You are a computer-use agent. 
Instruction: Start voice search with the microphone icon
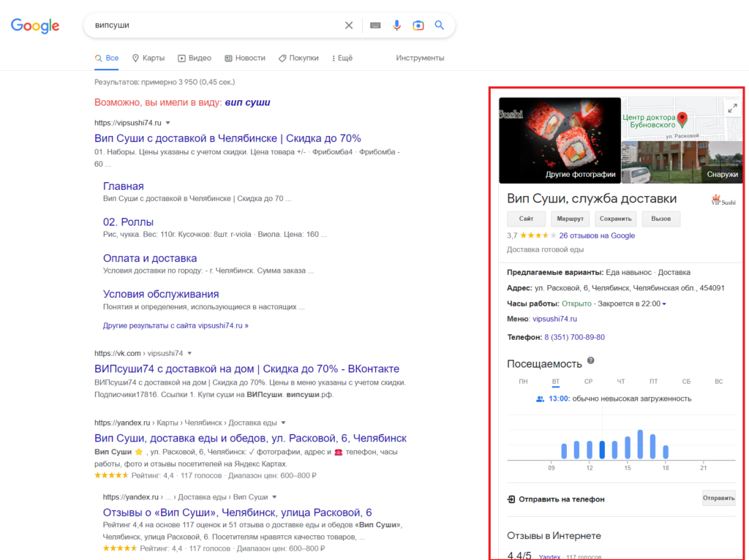396,26
